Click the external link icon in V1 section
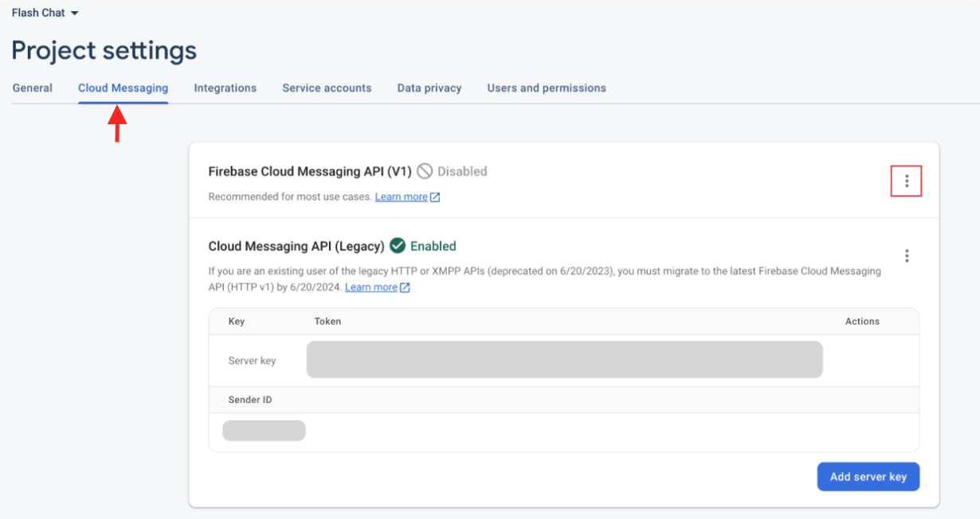Image resolution: width=980 pixels, height=519 pixels. (435, 197)
